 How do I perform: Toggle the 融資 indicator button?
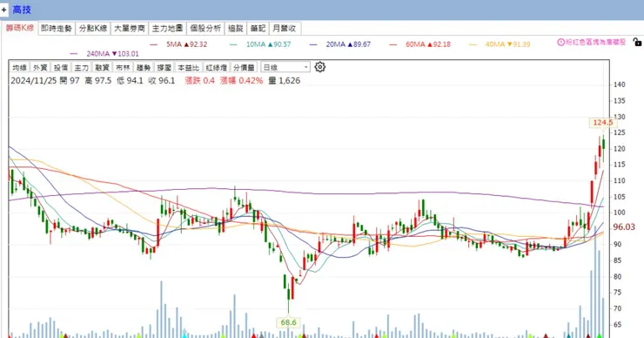pyautogui.click(x=102, y=67)
